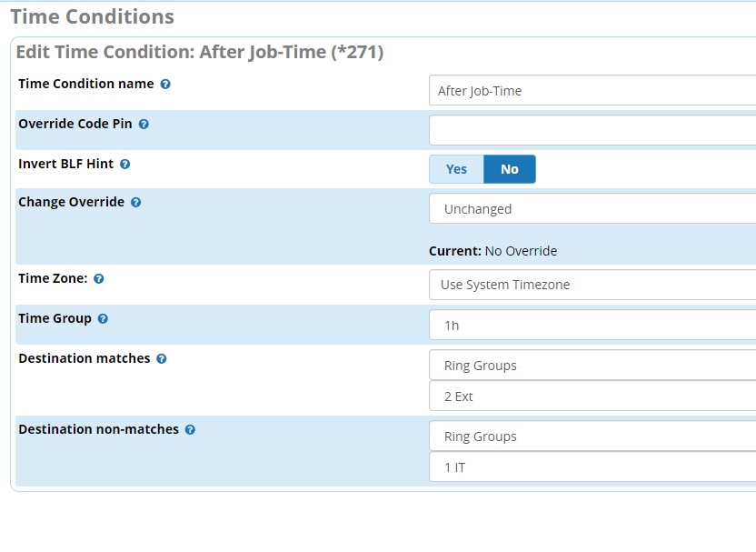Click question mark icon beside Time Zone
This screenshot has height=552, width=756.
99,279
